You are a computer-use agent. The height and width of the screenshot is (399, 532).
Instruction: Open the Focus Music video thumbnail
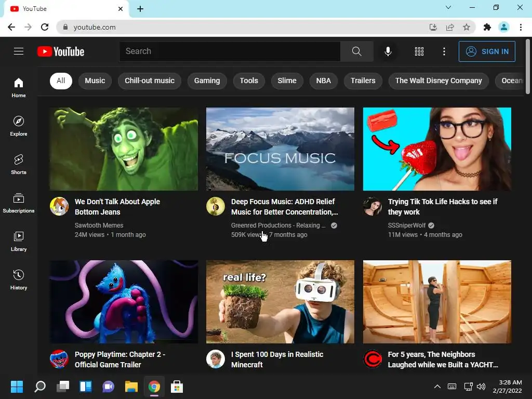click(x=280, y=149)
